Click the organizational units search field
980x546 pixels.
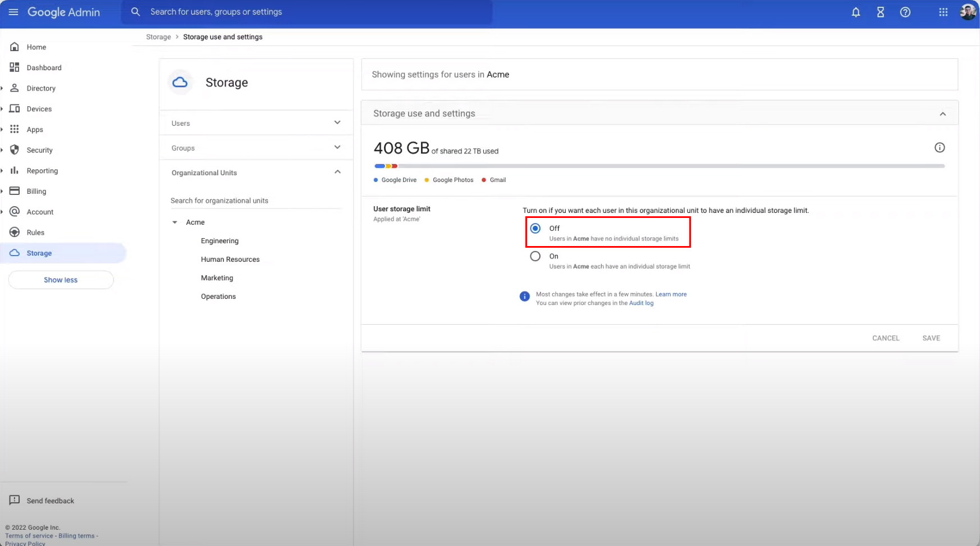click(x=255, y=201)
